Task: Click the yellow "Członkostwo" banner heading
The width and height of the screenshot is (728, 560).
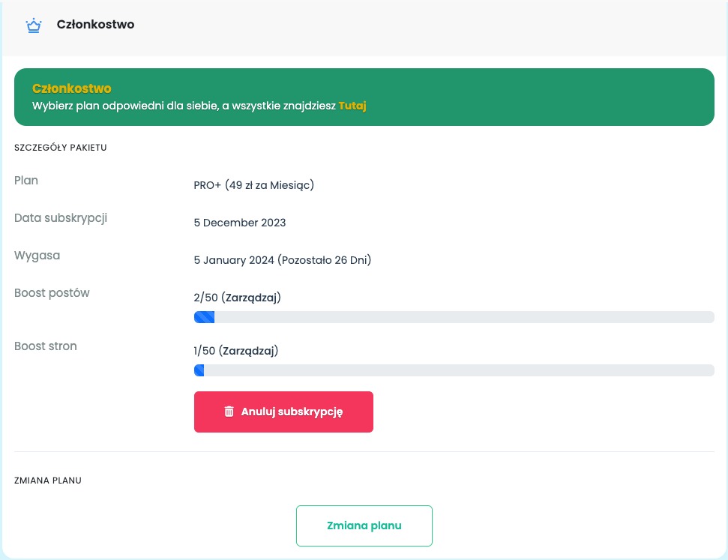Action: (x=72, y=89)
